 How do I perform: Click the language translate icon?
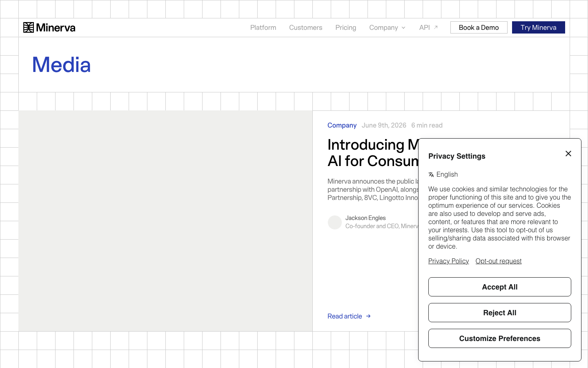[x=431, y=175]
